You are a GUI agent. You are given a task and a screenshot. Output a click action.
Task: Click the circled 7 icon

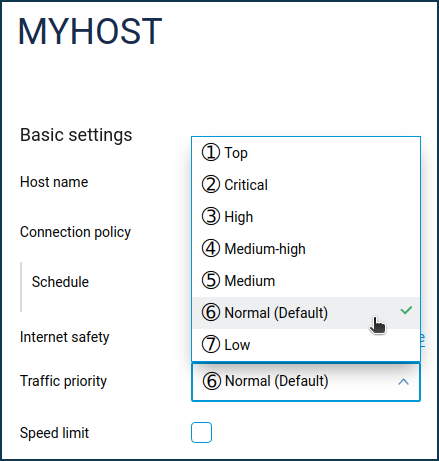(x=211, y=344)
